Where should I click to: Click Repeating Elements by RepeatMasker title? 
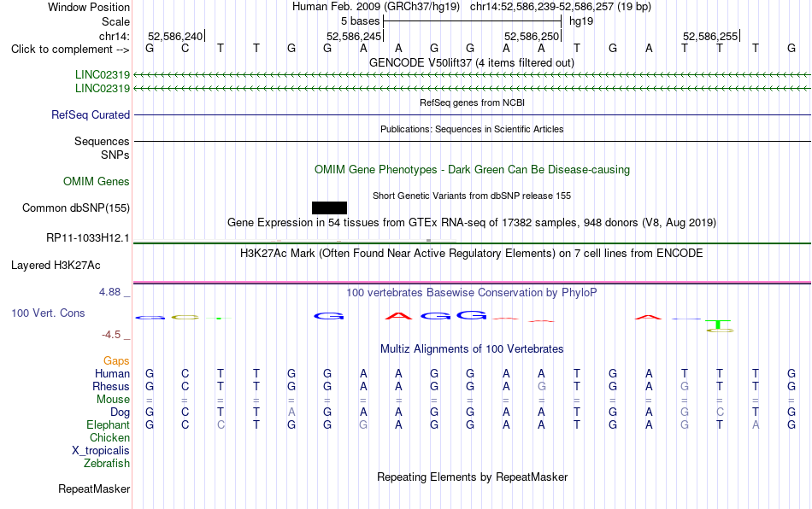[x=472, y=477]
